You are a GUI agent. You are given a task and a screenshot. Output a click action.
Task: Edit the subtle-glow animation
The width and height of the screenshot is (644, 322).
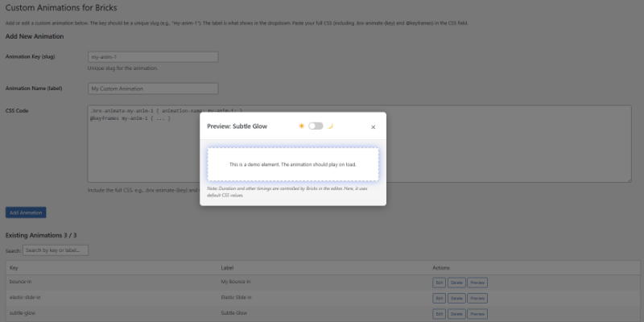[439, 314]
